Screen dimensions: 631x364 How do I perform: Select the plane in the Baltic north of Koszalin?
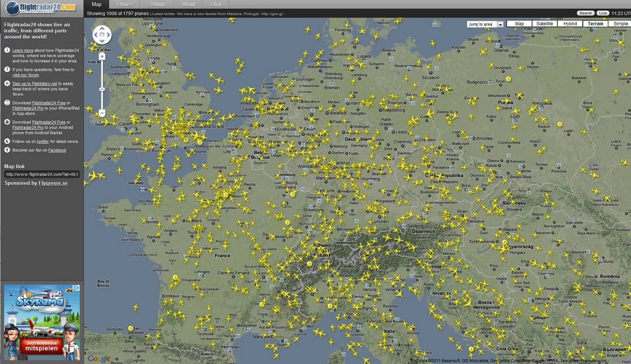coord(433,43)
